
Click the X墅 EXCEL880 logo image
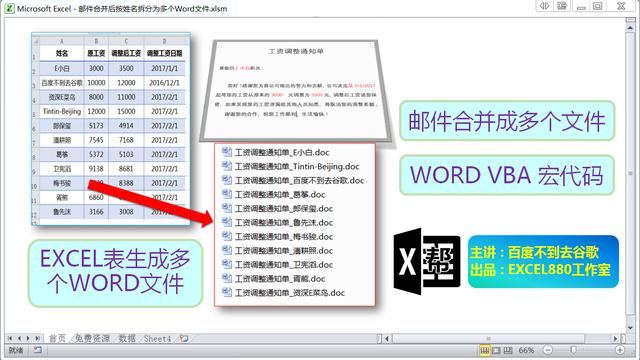(427, 261)
